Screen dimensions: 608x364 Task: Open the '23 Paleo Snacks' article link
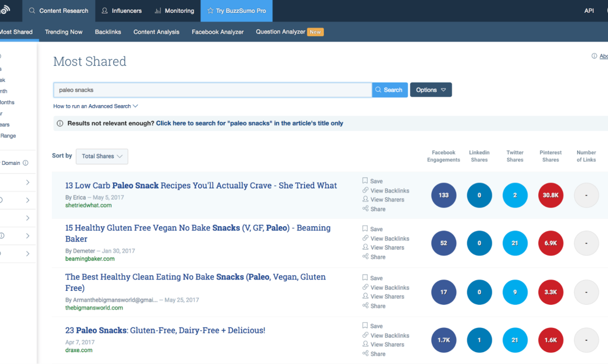(165, 330)
